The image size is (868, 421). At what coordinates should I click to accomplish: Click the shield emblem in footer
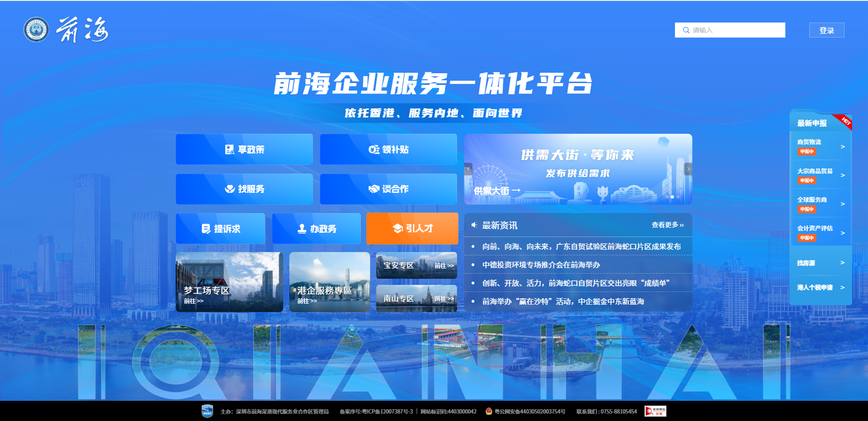(x=207, y=411)
